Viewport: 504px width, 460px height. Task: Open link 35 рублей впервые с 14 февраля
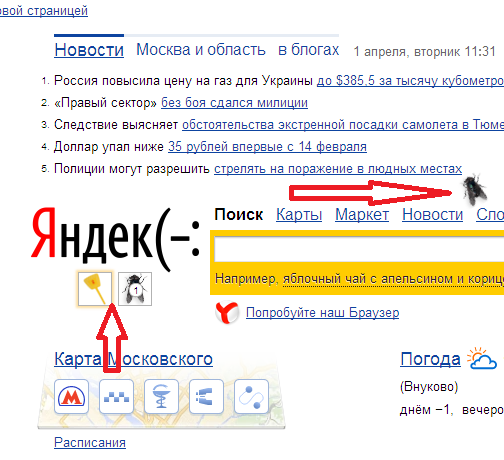pyautogui.click(x=267, y=147)
